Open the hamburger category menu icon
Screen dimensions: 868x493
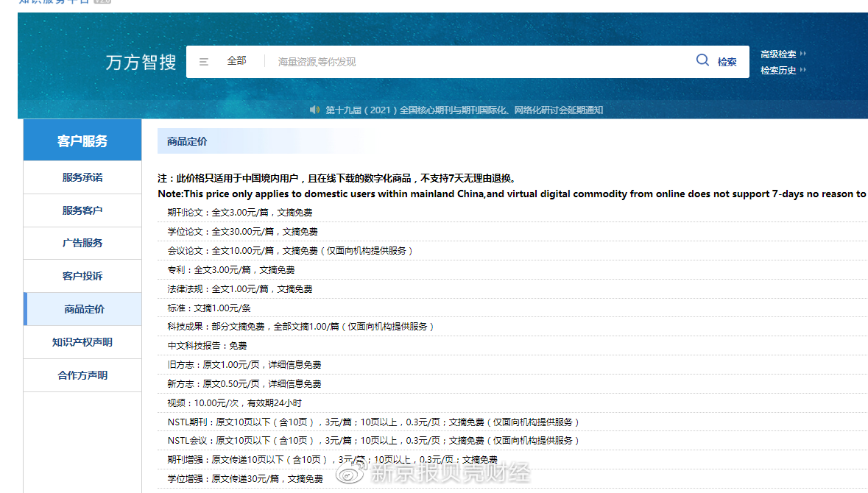point(204,62)
